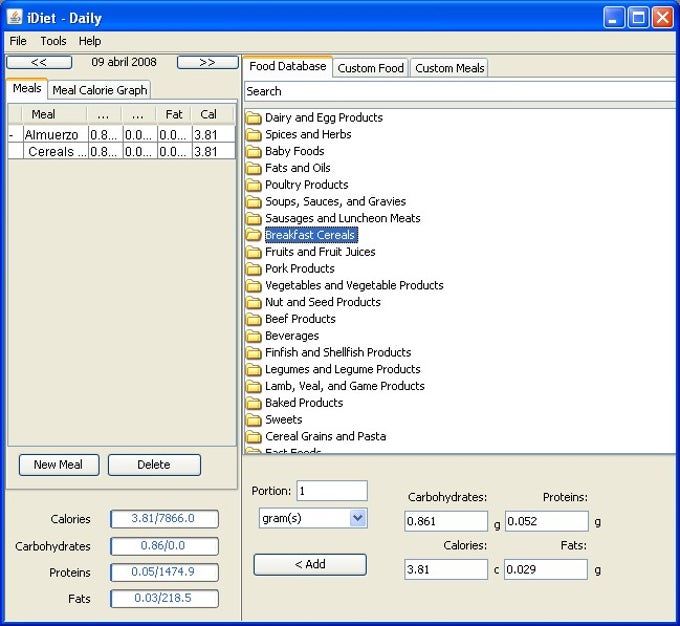This screenshot has width=680, height=626.
Task: Click the Sweets folder icon
Action: (x=254, y=420)
